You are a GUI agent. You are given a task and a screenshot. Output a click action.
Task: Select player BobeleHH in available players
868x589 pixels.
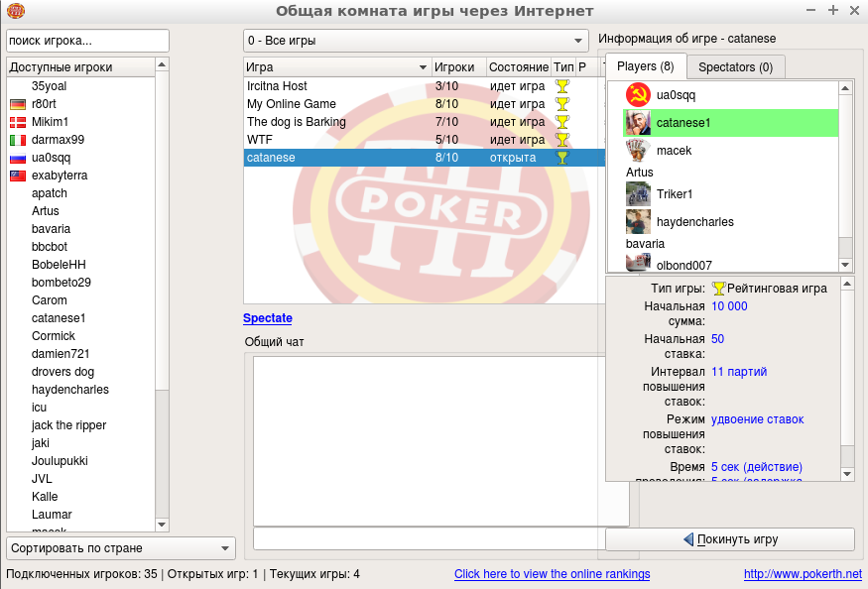click(80, 265)
